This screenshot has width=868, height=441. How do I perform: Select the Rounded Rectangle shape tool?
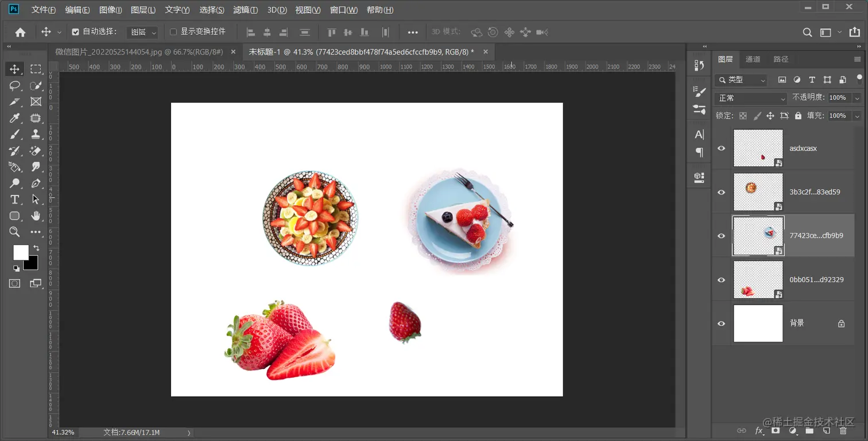(x=15, y=216)
